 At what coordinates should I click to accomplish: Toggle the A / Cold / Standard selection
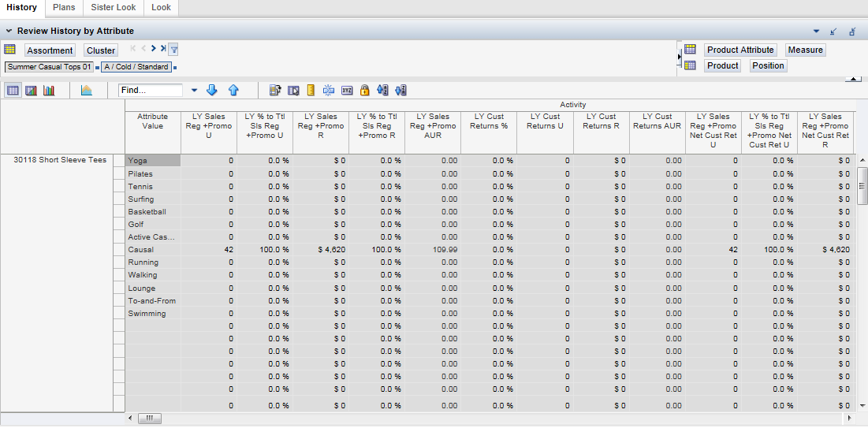136,67
